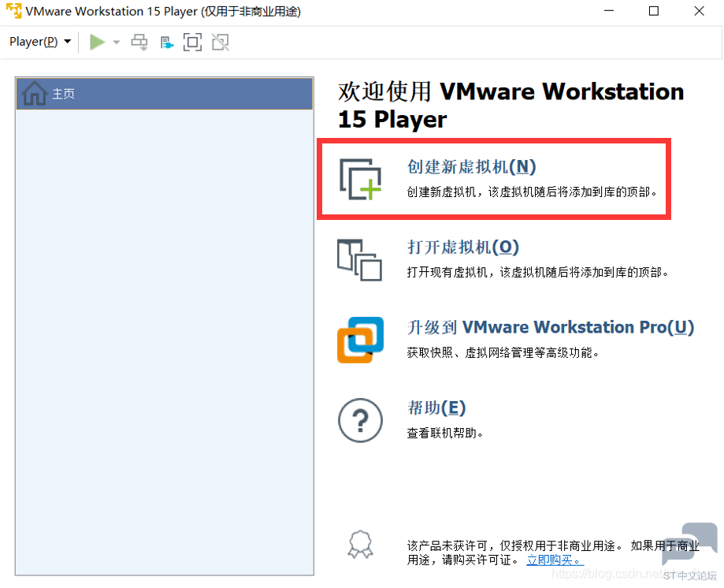The width and height of the screenshot is (724, 588).
Task: Click the Workstation Pro upgrade logo icon
Action: tap(361, 340)
